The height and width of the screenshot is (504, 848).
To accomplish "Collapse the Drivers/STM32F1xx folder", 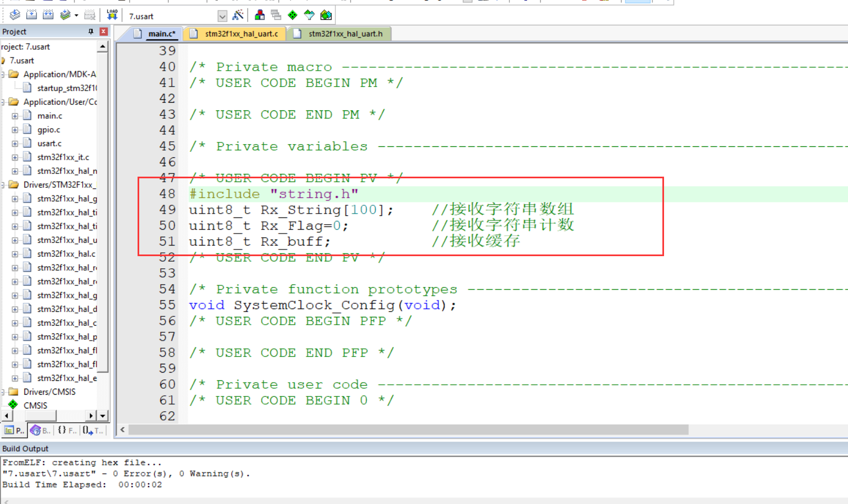I will point(3,185).
